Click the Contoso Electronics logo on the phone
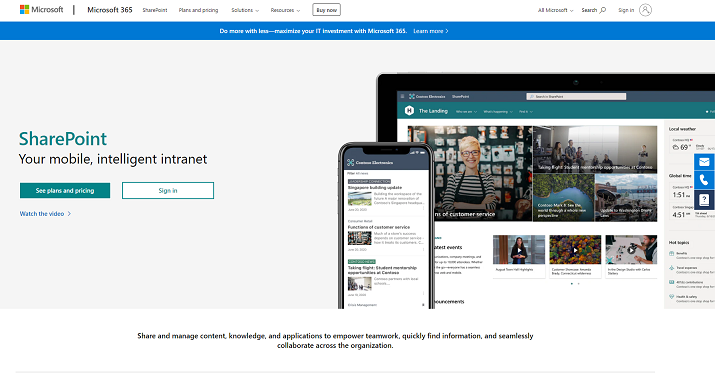The width and height of the screenshot is (715, 385). (x=351, y=162)
